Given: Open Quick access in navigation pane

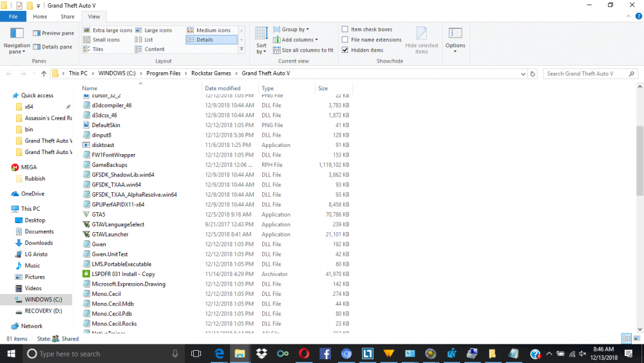Looking at the screenshot, I should tap(37, 95).
